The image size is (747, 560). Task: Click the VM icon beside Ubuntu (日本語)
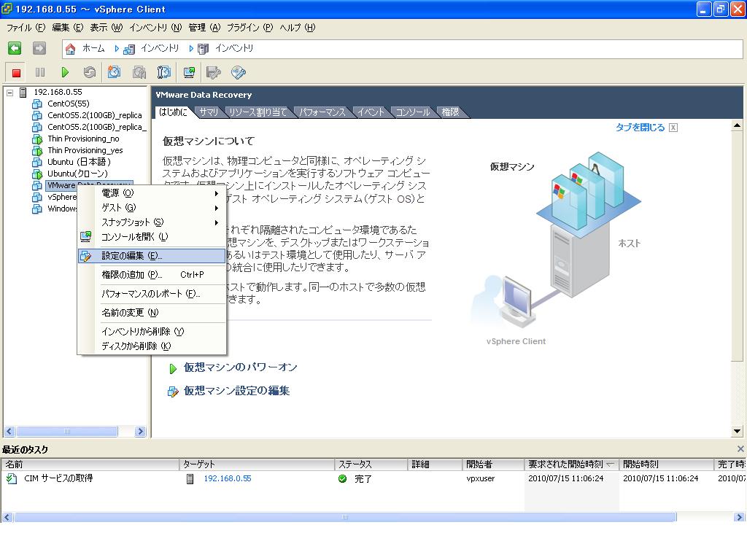(37, 163)
